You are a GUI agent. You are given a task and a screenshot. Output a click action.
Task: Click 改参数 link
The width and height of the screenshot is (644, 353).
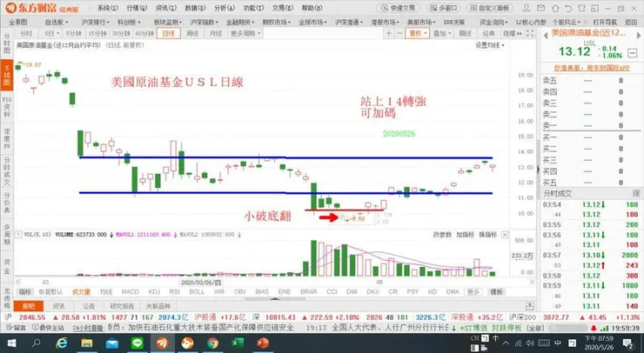point(442,235)
